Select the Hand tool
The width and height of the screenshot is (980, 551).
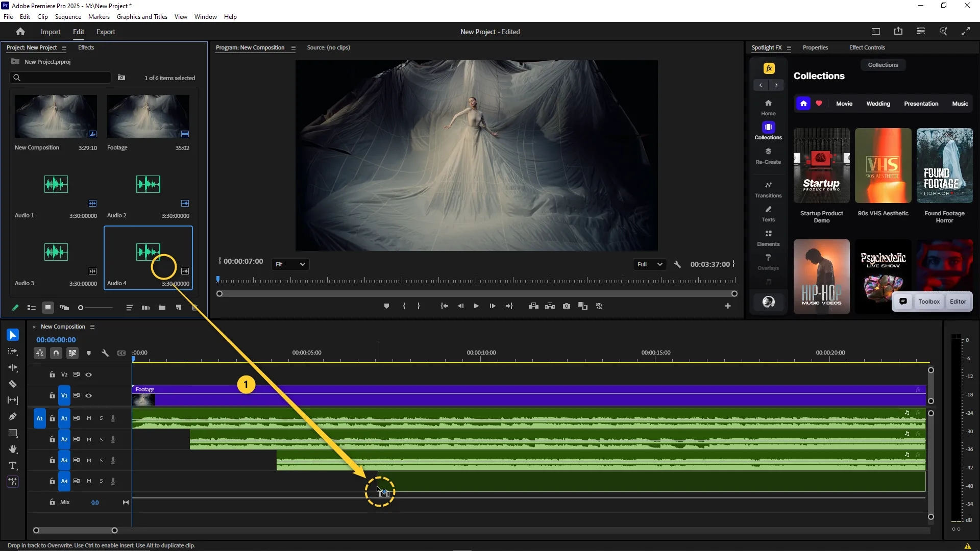click(x=13, y=449)
